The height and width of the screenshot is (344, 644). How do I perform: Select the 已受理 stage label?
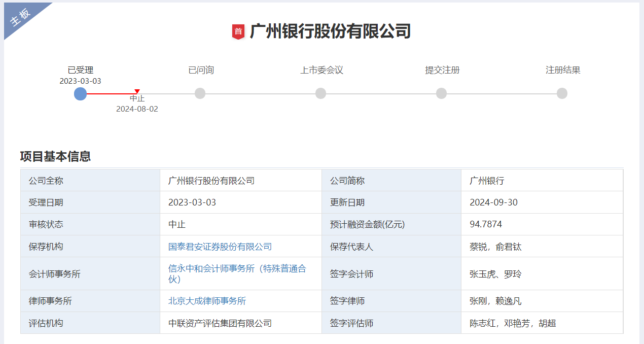(x=80, y=70)
